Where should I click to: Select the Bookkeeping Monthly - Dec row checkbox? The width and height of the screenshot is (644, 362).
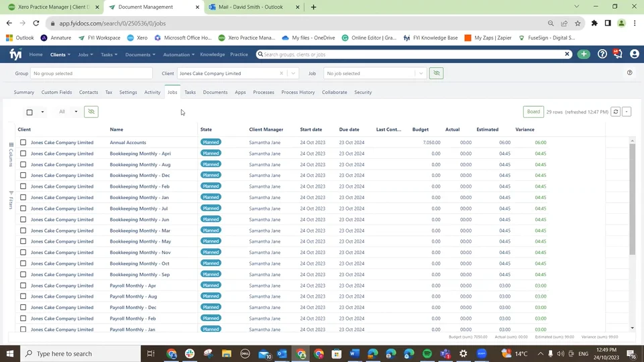pos(23,176)
